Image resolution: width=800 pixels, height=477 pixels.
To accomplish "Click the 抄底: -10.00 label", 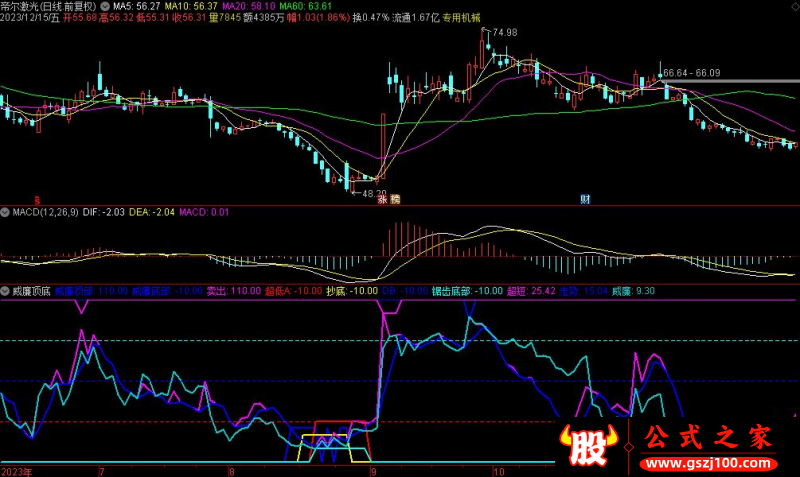I will point(352,291).
